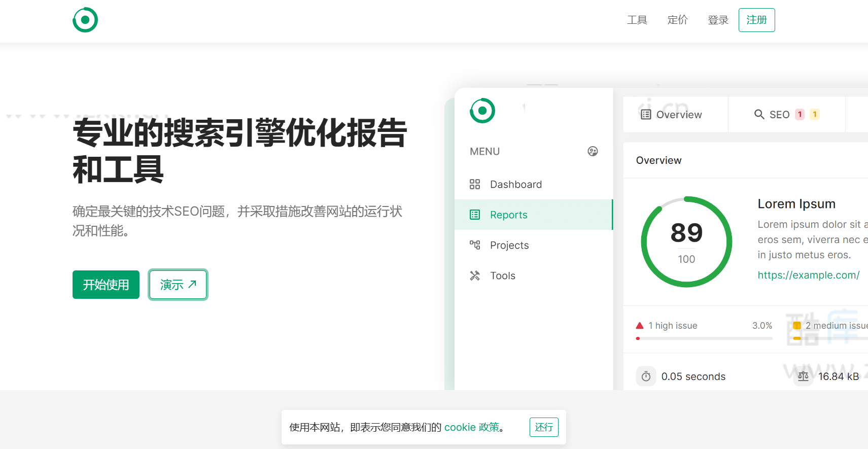Click the Dashboard grid icon
868x449 pixels.
[x=475, y=184]
